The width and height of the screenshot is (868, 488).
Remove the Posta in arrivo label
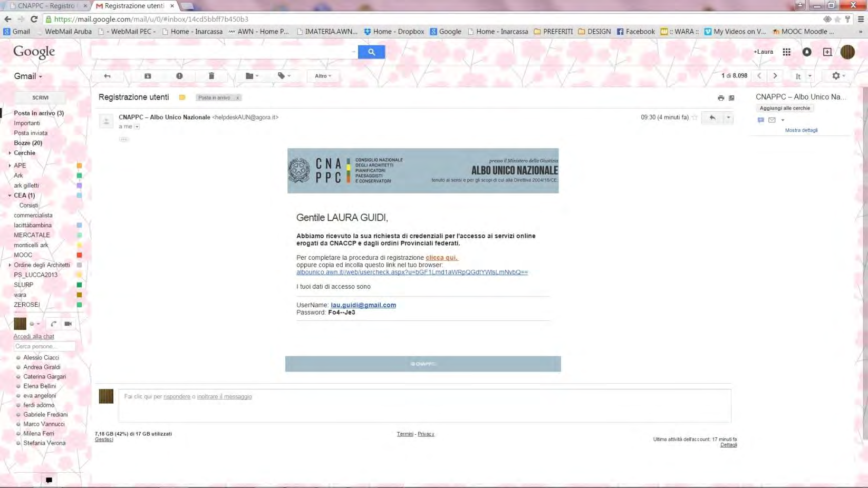(238, 97)
